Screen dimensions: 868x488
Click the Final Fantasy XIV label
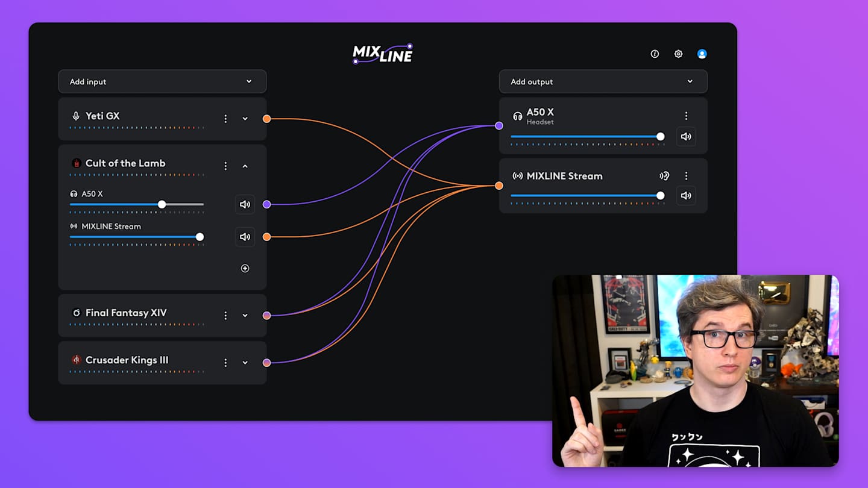(126, 313)
